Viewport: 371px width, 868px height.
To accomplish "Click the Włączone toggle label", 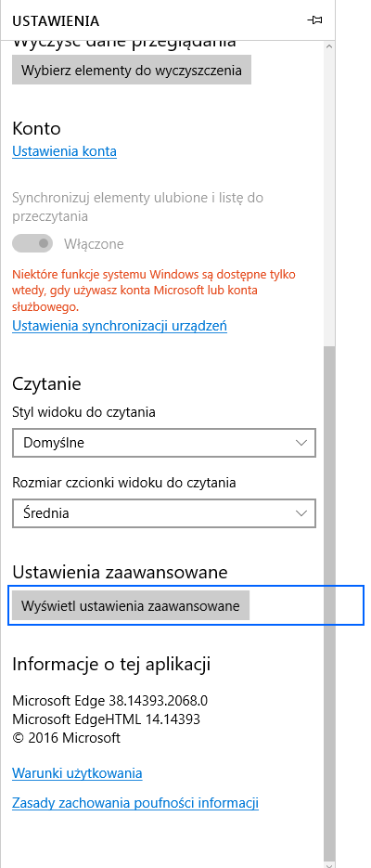I will tap(94, 243).
